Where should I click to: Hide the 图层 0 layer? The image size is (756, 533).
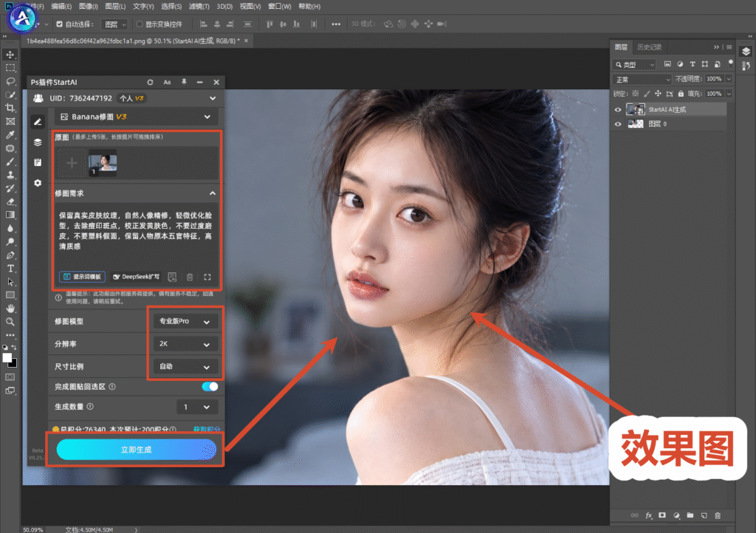pyautogui.click(x=618, y=124)
